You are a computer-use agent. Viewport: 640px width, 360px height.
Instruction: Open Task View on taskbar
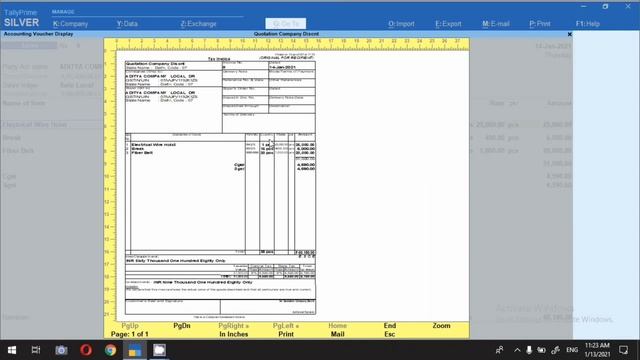(x=36, y=350)
